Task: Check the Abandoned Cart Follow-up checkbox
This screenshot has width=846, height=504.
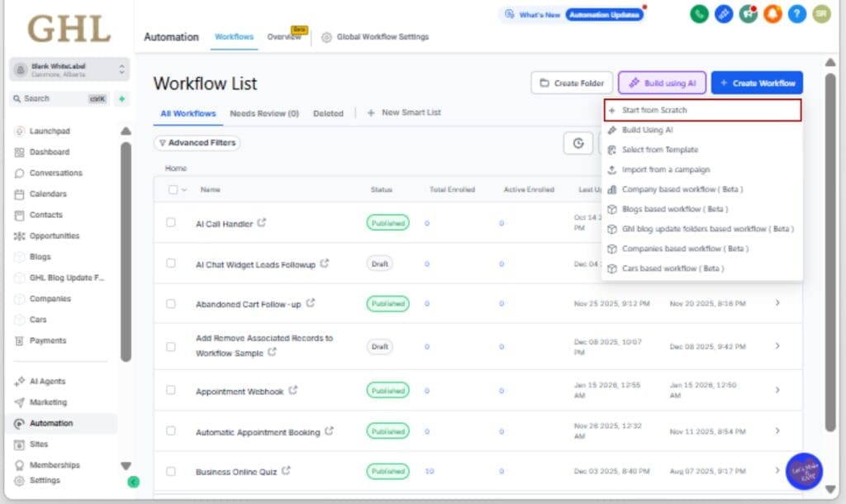Action: click(x=170, y=304)
